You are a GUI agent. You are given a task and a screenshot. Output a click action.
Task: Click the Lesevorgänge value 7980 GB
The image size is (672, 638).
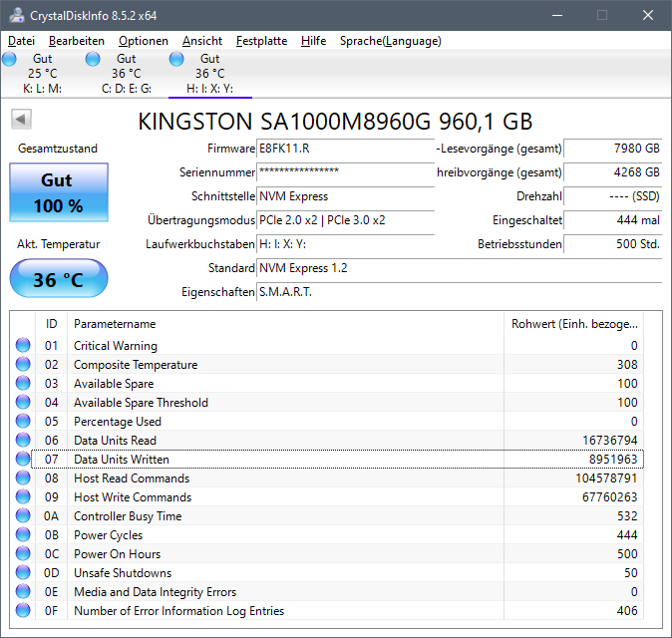click(613, 149)
